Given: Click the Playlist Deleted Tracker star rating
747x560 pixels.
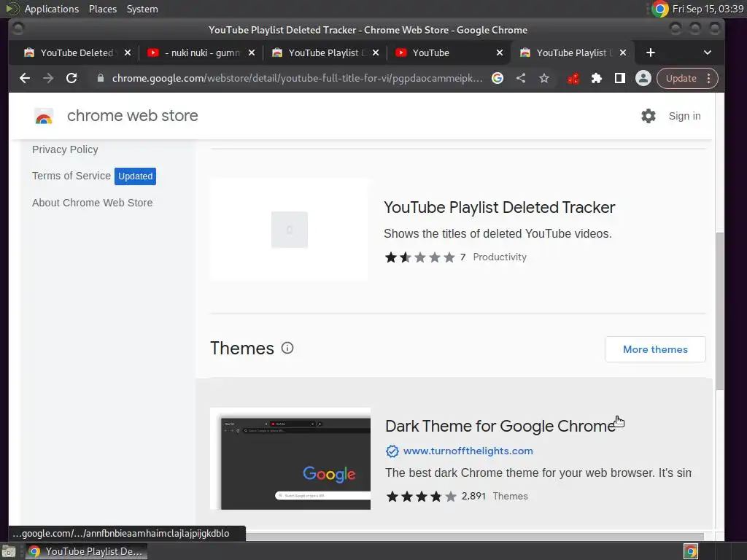Looking at the screenshot, I should pos(419,257).
